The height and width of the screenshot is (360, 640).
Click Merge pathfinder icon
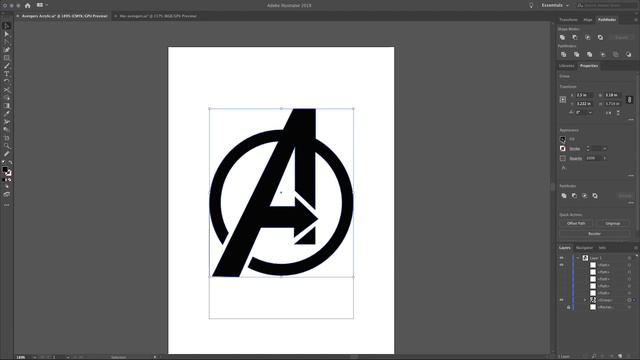(589, 54)
